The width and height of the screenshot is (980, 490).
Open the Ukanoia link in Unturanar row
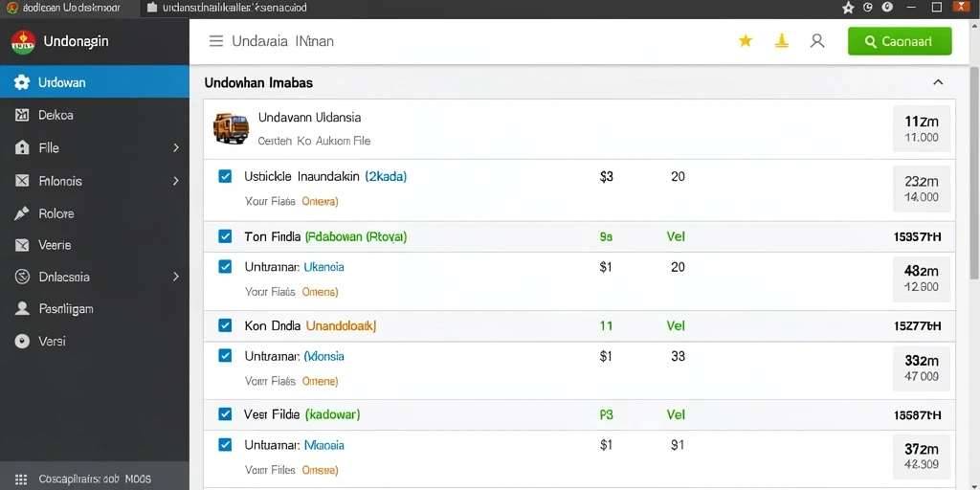coord(323,267)
